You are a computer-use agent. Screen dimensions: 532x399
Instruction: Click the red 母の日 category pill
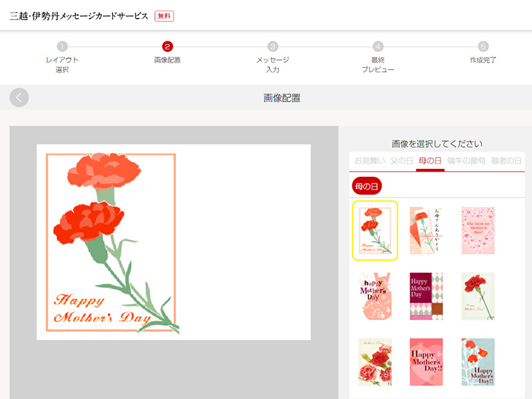click(x=367, y=186)
